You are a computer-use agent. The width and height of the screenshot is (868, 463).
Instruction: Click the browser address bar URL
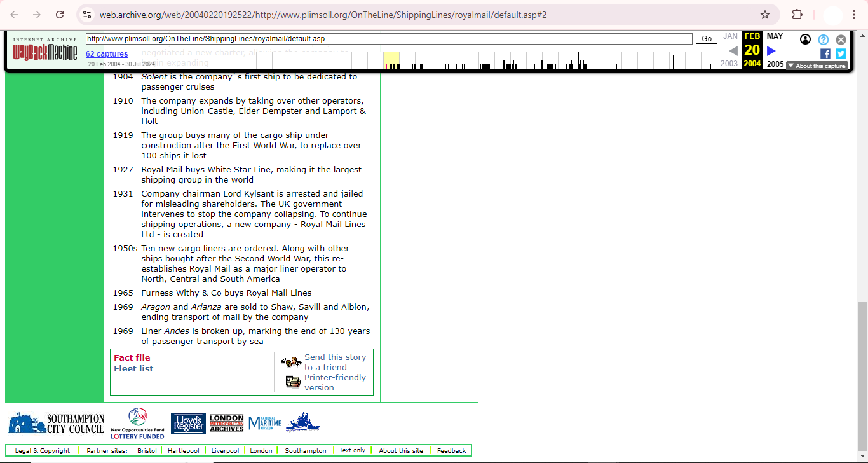pyautogui.click(x=323, y=15)
